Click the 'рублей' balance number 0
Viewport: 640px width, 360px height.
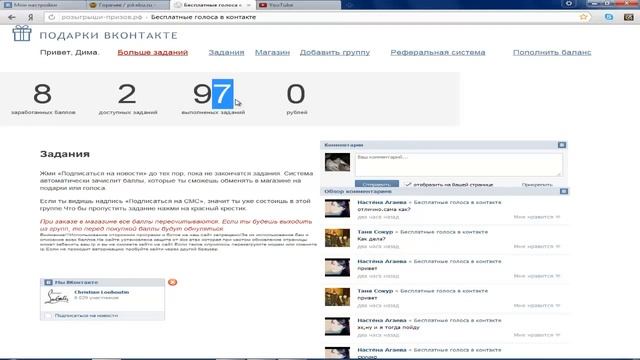(x=296, y=94)
